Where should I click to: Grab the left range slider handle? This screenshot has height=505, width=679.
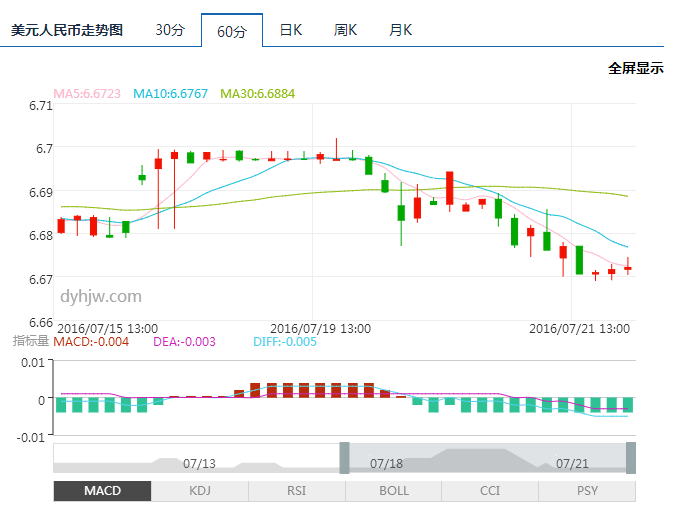tap(345, 458)
